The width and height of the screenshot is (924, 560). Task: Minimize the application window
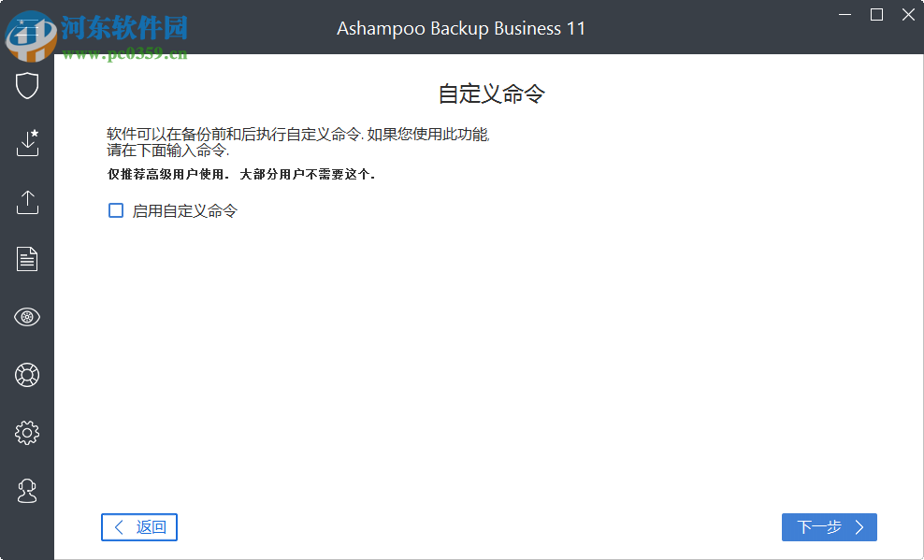[845, 14]
